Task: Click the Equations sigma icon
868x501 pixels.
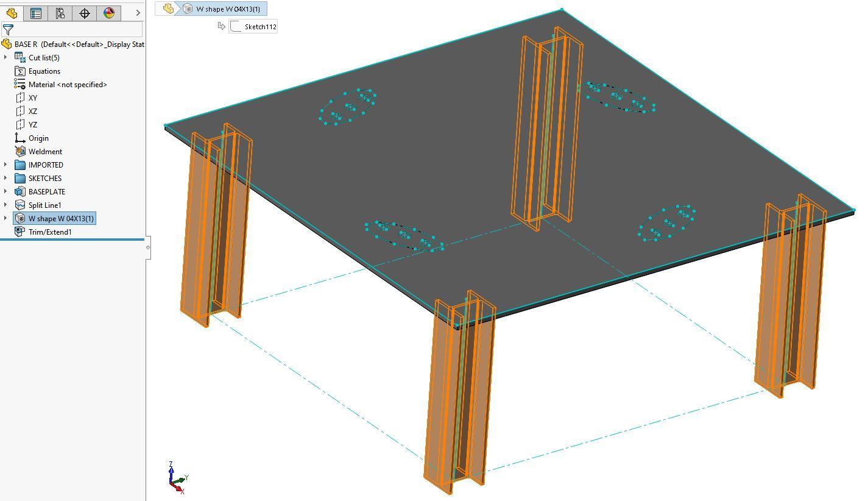Action: [x=19, y=71]
